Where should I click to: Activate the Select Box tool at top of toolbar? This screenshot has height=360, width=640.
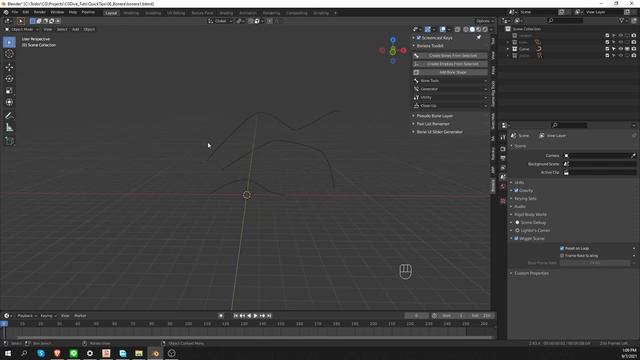click(9, 42)
